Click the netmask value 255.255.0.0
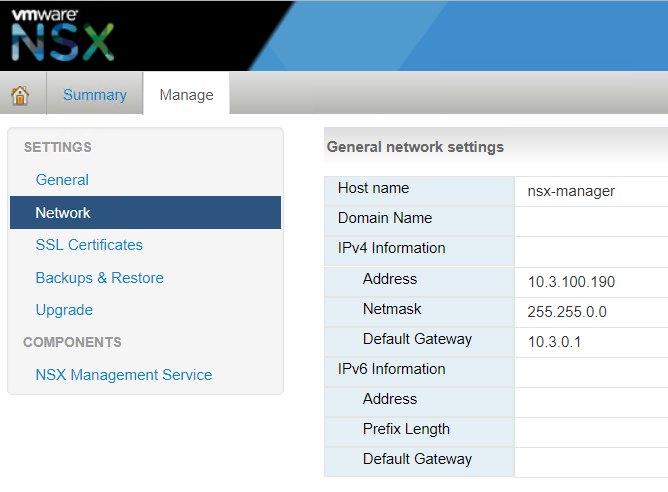The height and width of the screenshot is (492, 668). coord(567,312)
